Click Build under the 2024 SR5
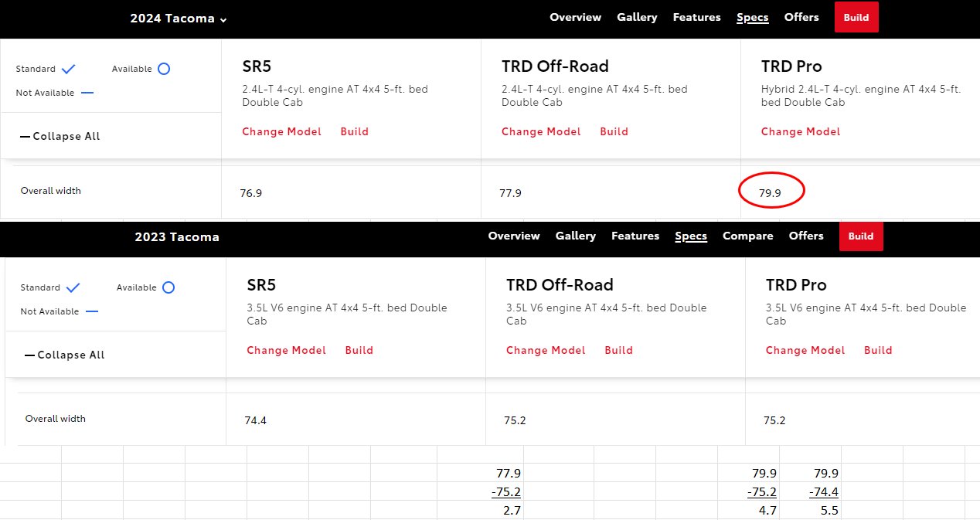Viewport: 980px width, 520px height. [x=355, y=131]
